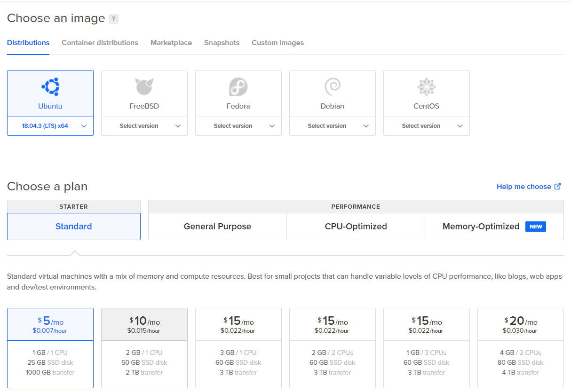The image size is (571, 392).
Task: Click the Fedora distribution name
Action: click(x=238, y=106)
